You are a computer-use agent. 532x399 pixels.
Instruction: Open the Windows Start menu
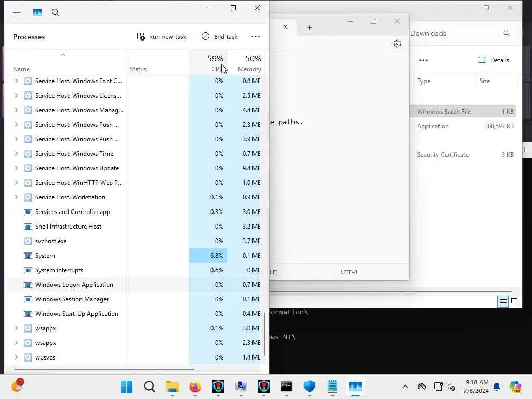127,387
